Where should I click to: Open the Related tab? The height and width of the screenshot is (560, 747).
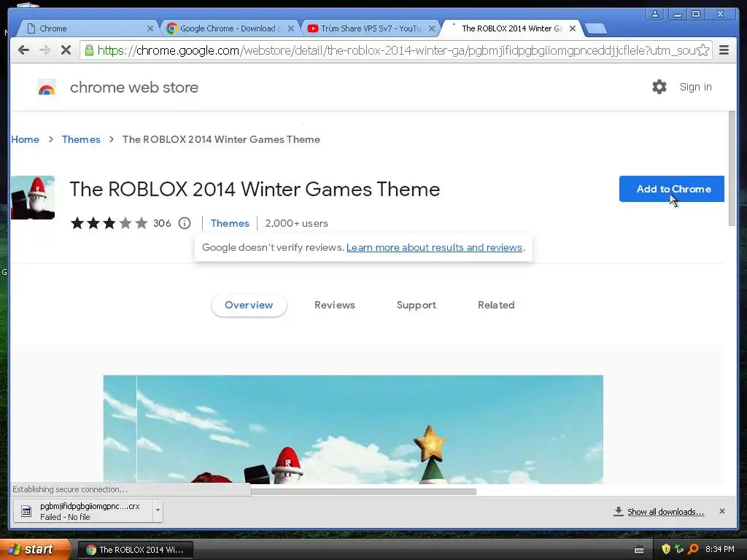pos(496,305)
